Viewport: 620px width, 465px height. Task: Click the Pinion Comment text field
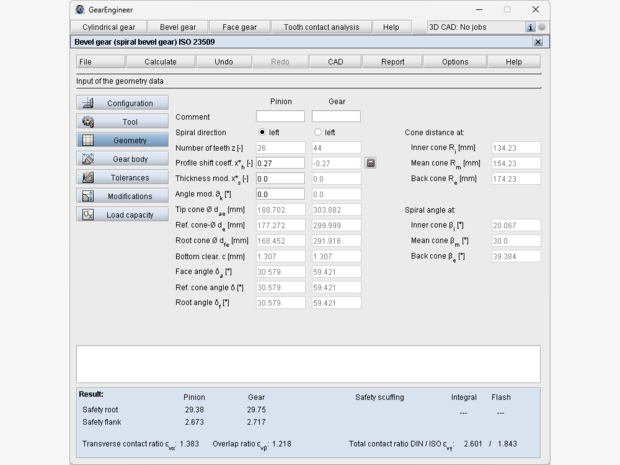(280, 117)
